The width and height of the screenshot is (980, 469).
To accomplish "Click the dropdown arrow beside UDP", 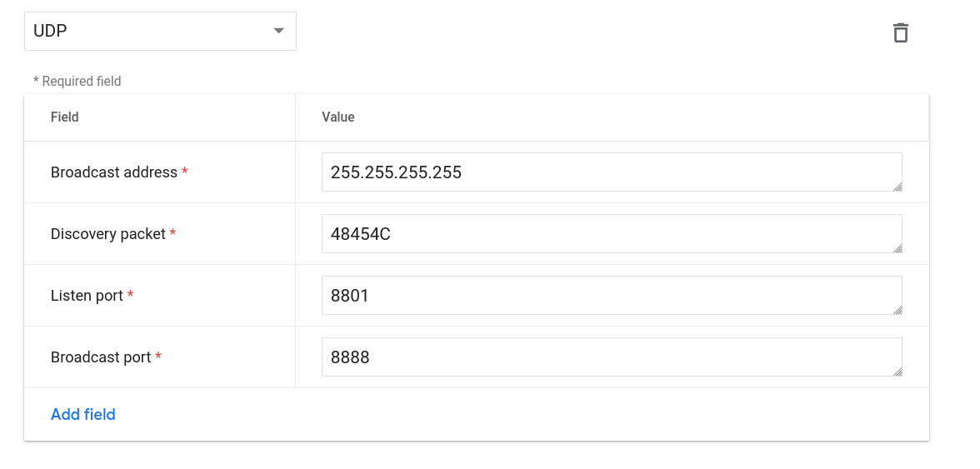I will click(x=278, y=31).
